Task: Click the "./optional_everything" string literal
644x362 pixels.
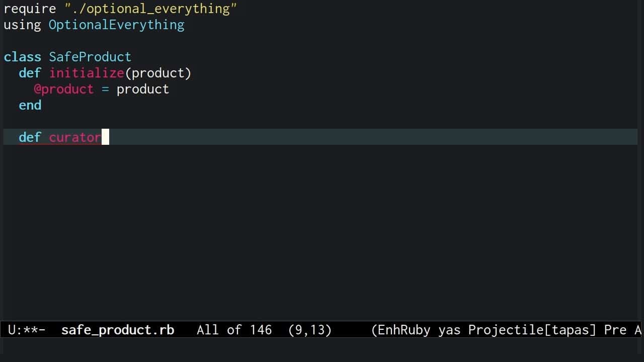Action: pyautogui.click(x=150, y=9)
